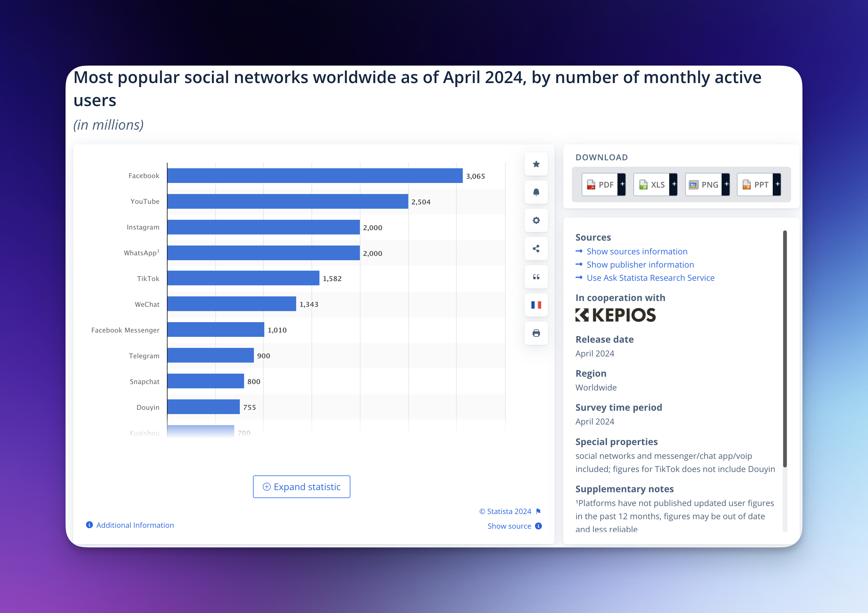Click the Snapchat bar in chart
This screenshot has width=868, height=613.
206,381
